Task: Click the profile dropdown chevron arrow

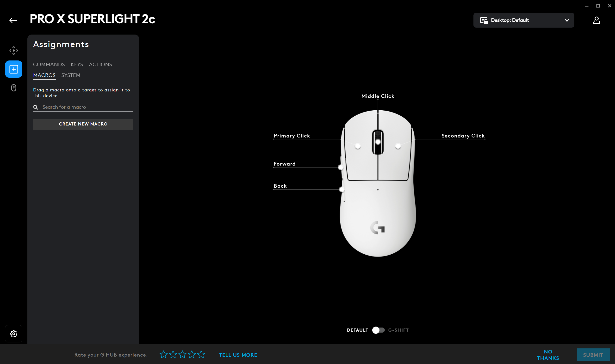Action: pos(567,20)
